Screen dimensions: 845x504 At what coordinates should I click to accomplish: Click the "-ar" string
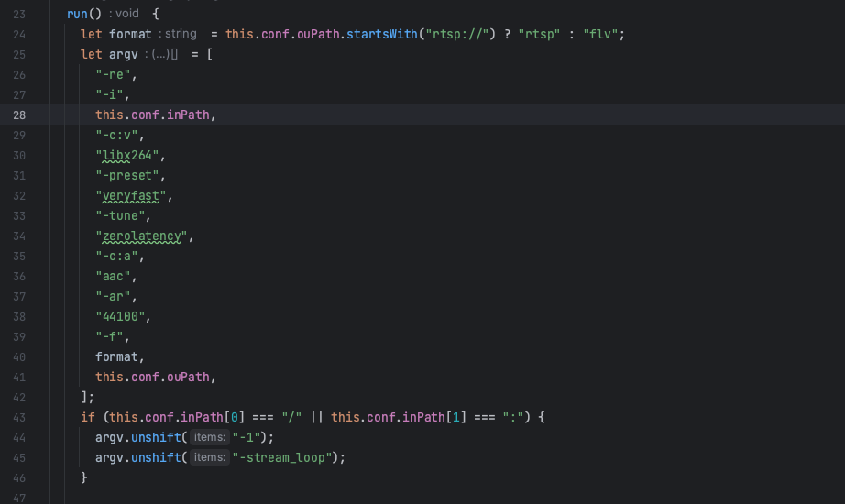click(113, 297)
